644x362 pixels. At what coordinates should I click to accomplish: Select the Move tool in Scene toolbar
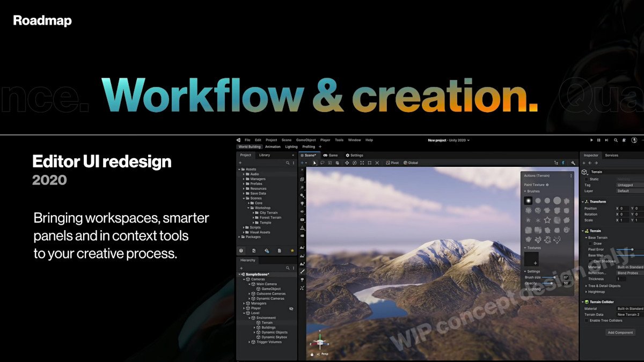pos(347,162)
